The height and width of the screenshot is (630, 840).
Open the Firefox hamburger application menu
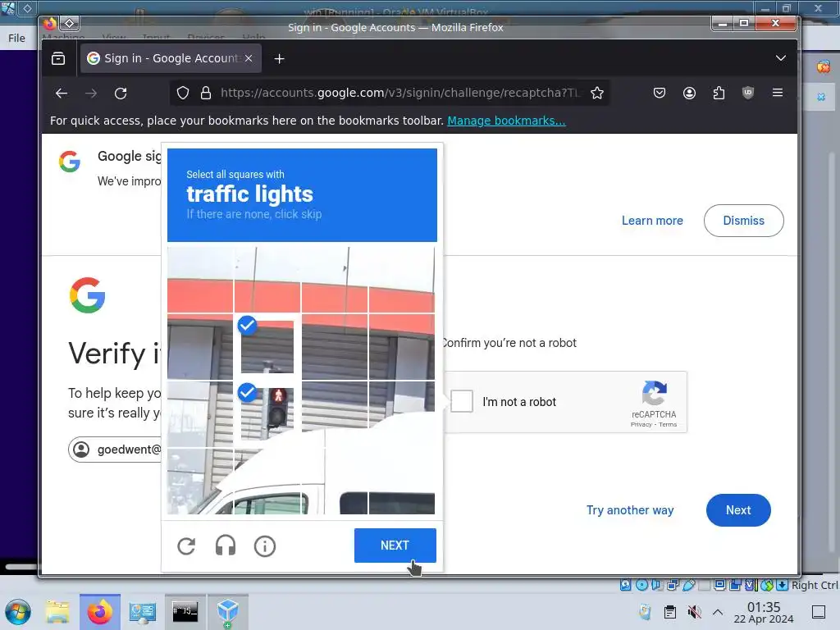coord(778,93)
